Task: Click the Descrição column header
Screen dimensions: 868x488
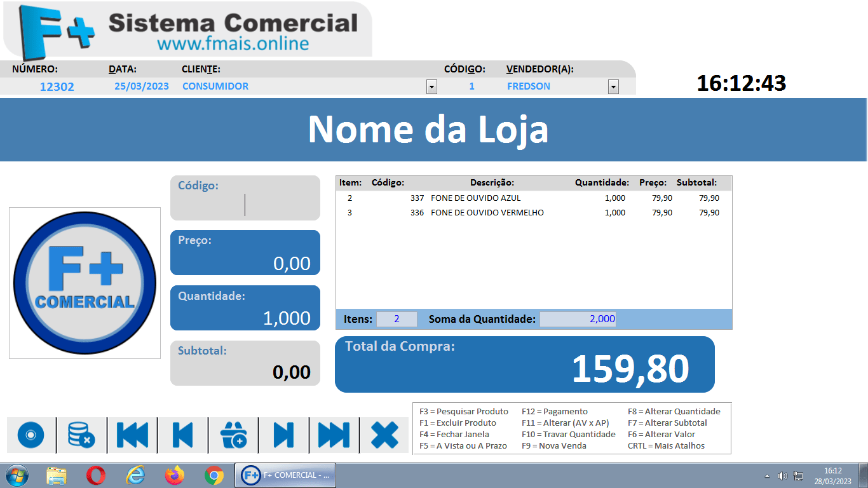Action: pyautogui.click(x=492, y=182)
